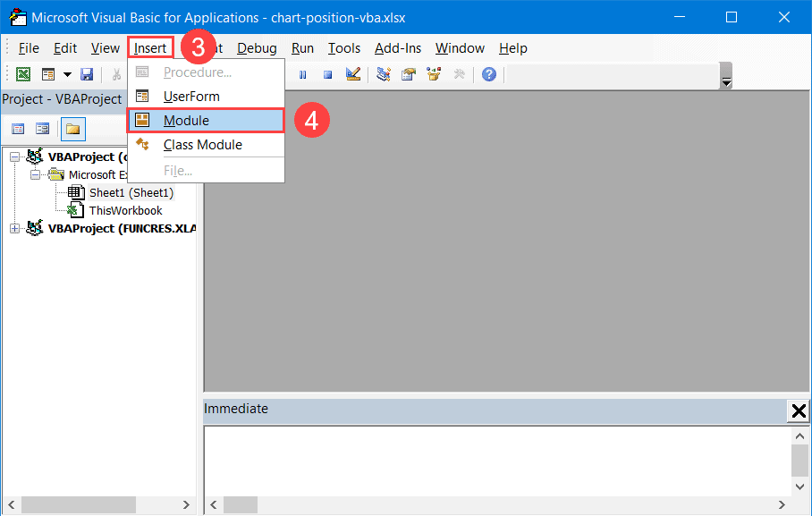Toggle Design Mode toolbar icon

pyautogui.click(x=353, y=74)
